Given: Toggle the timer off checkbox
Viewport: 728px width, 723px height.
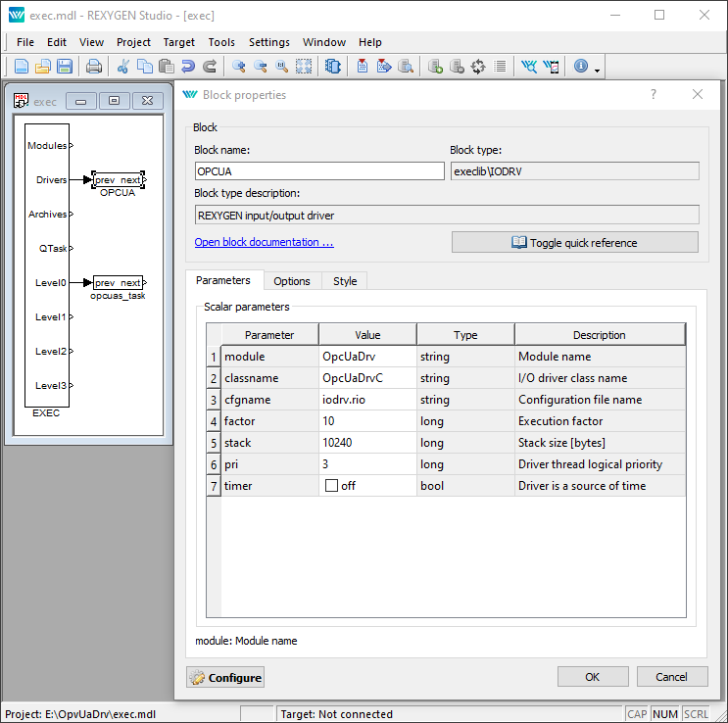Looking at the screenshot, I should point(331,486).
